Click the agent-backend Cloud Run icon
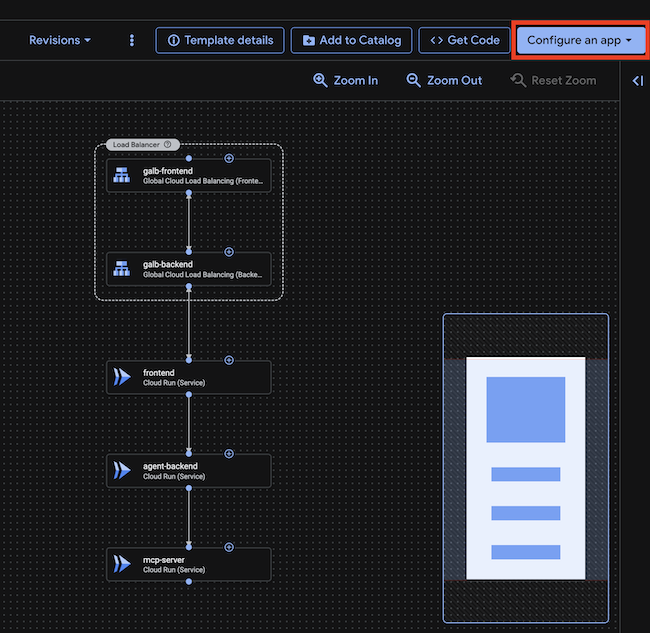This screenshot has width=650, height=633. pyautogui.click(x=122, y=471)
